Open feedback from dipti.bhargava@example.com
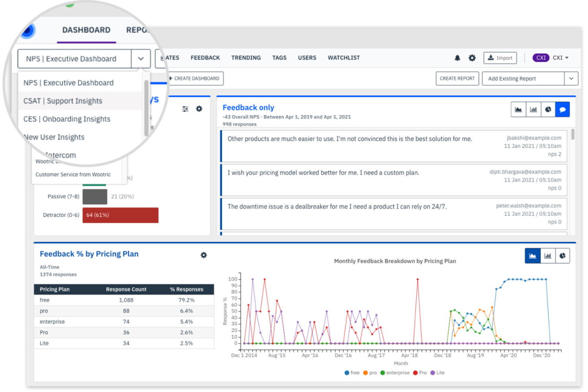This screenshot has width=588, height=392. point(394,180)
